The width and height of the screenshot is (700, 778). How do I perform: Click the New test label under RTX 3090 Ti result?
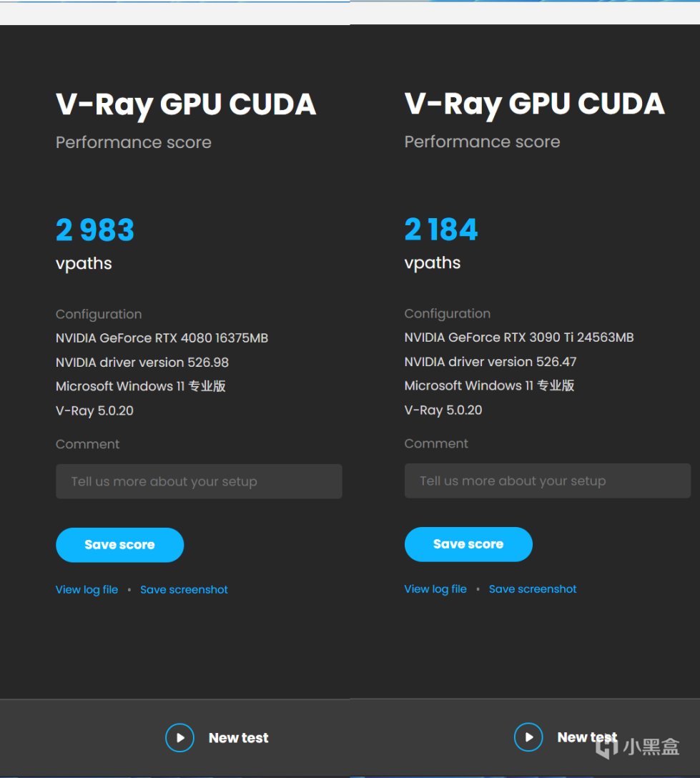(x=586, y=737)
